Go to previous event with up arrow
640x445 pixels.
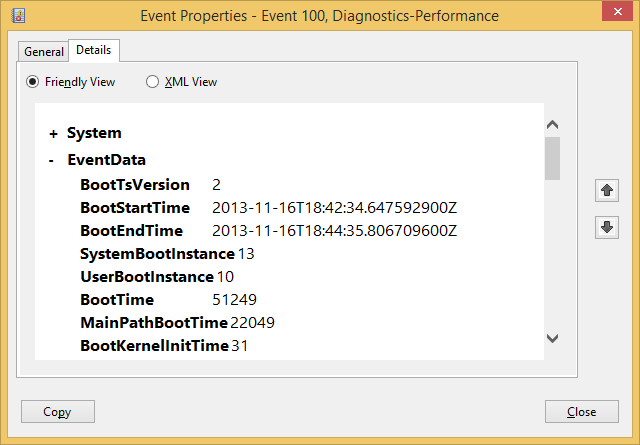coord(606,190)
